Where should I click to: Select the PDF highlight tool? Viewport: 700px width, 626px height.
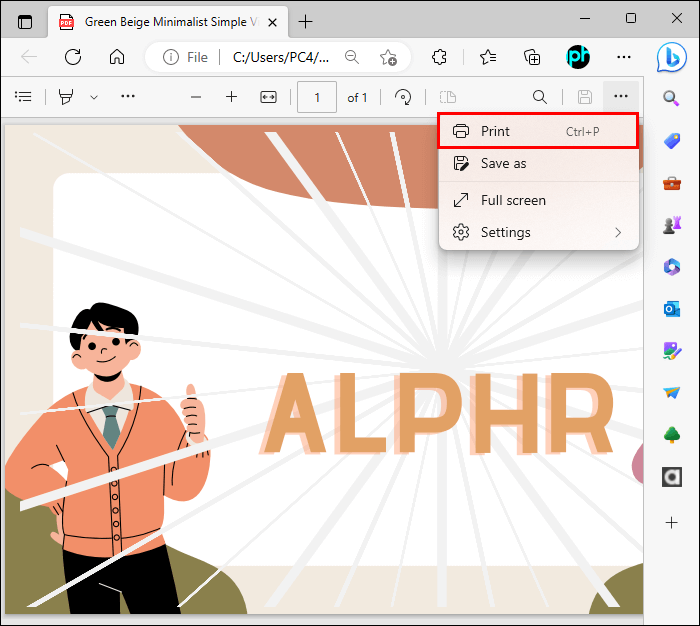coord(66,96)
